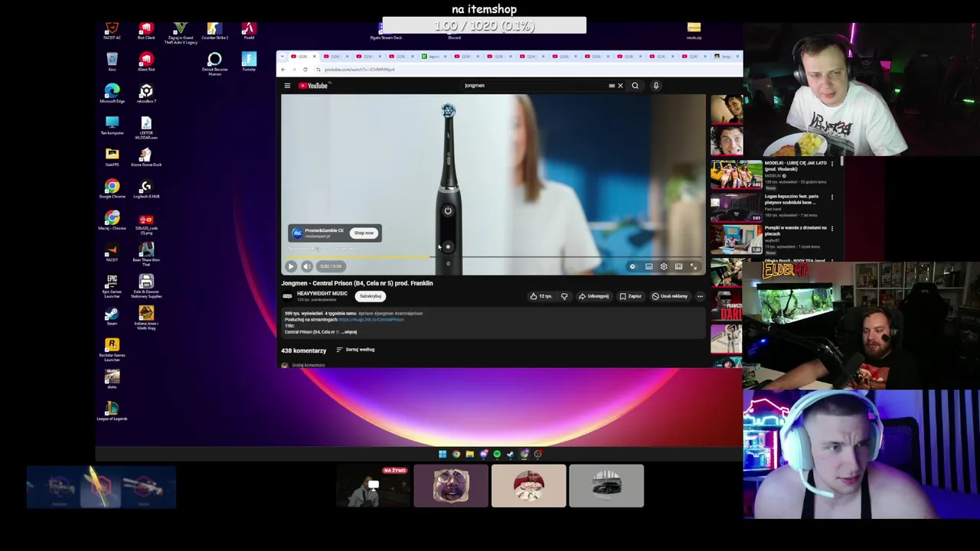Click Usuń reklamy button

tap(670, 296)
